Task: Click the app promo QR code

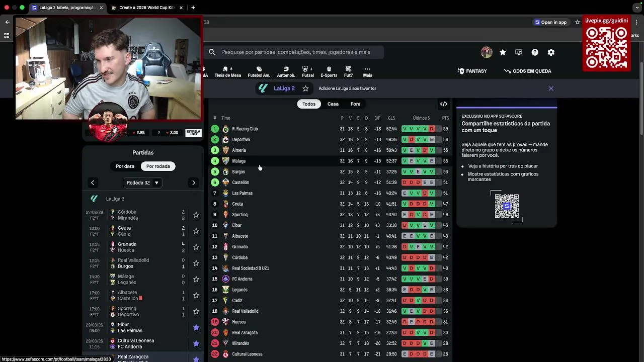Action: pyautogui.click(x=507, y=206)
